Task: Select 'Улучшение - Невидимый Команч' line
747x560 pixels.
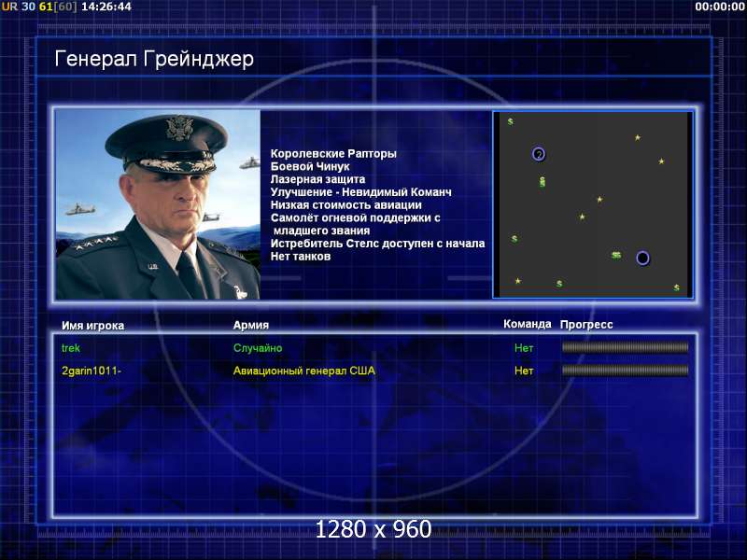Action: 361,192
